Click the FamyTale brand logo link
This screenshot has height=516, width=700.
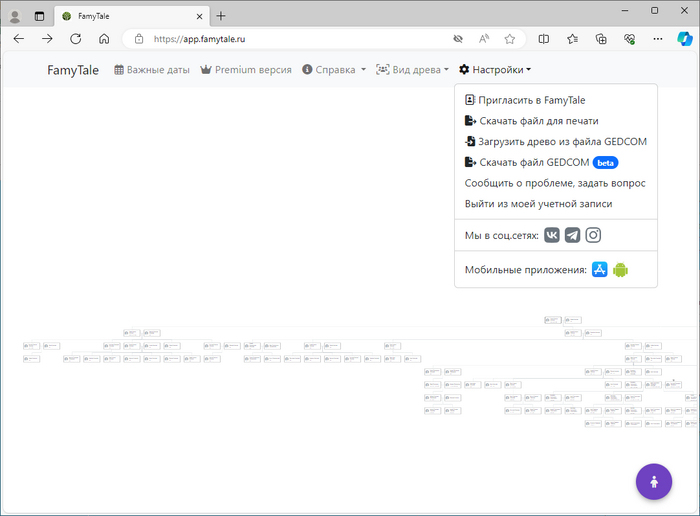point(73,70)
